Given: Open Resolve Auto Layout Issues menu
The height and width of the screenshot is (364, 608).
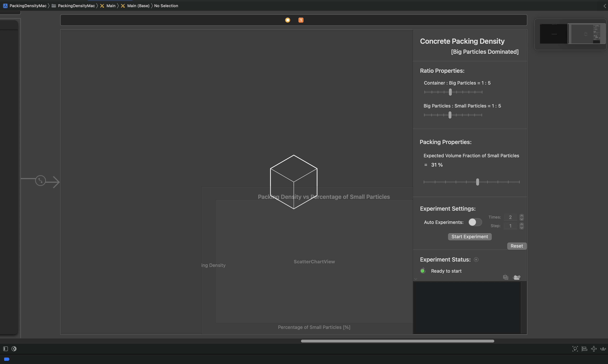Looking at the screenshot, I should pyautogui.click(x=603, y=349).
